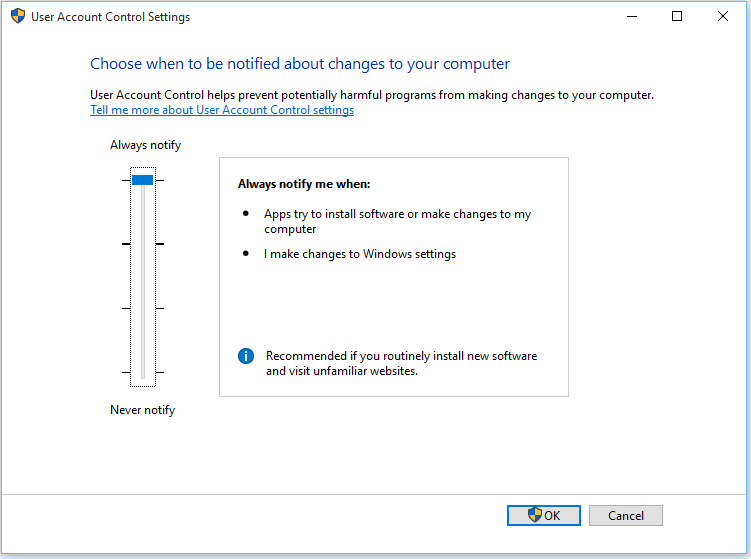This screenshot has height=559, width=751.
Task: Click 'I make changes to Windows settings' text
Action: coord(360,254)
